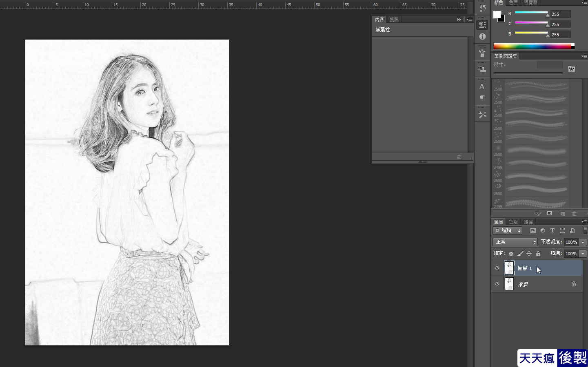588x367 pixels.
Task: Open the 正常 blend mode dropdown
Action: 515,242
